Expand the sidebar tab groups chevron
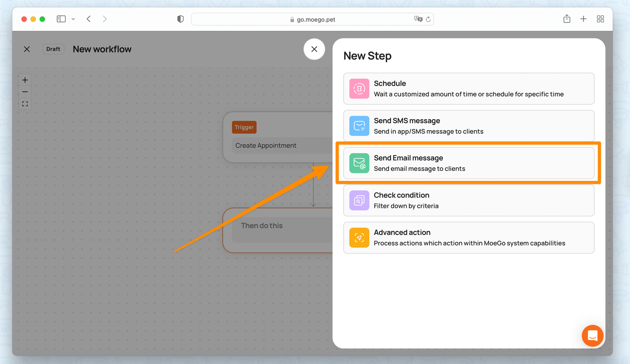Viewport: 630px width, 364px height. 73,19
